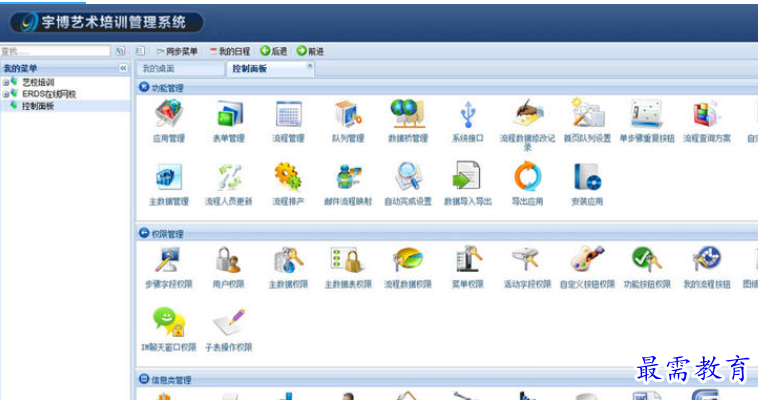This screenshot has height=400, width=758.
Task: Open 邮件流程映射 icon
Action: pos(348,177)
